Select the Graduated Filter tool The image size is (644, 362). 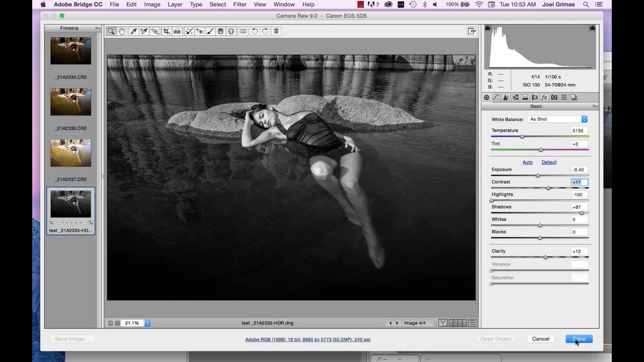220,31
